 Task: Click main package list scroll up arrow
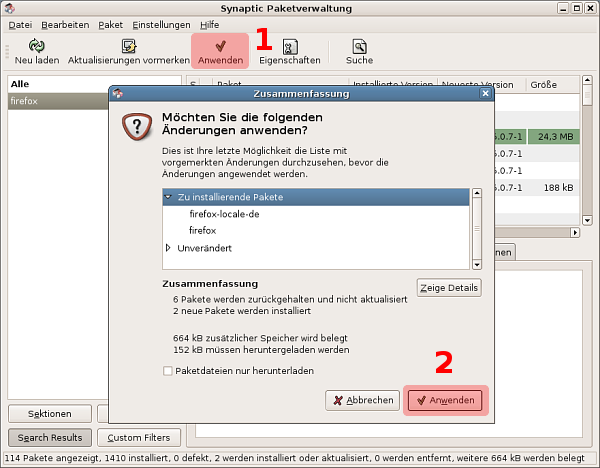pyautogui.click(x=587, y=80)
